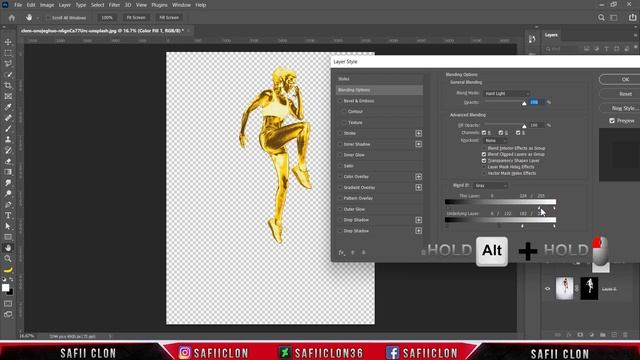Adjust the Opacity slider handle

coord(524,103)
